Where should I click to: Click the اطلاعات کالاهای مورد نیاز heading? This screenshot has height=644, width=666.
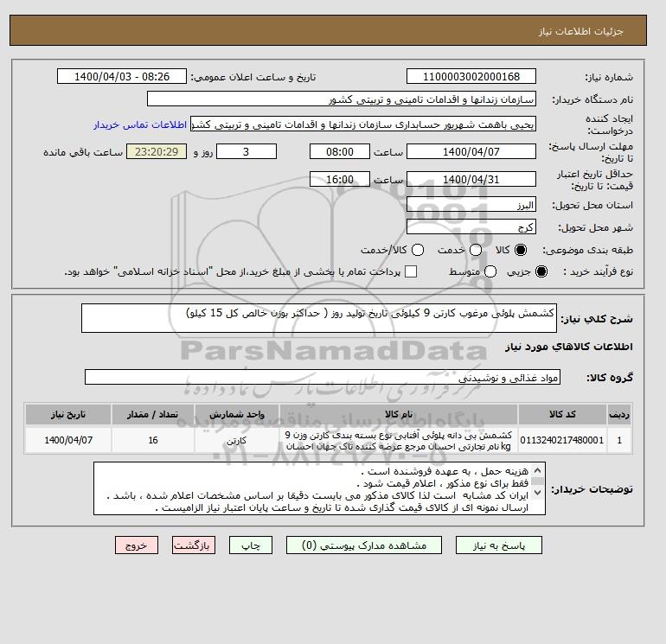pos(569,347)
